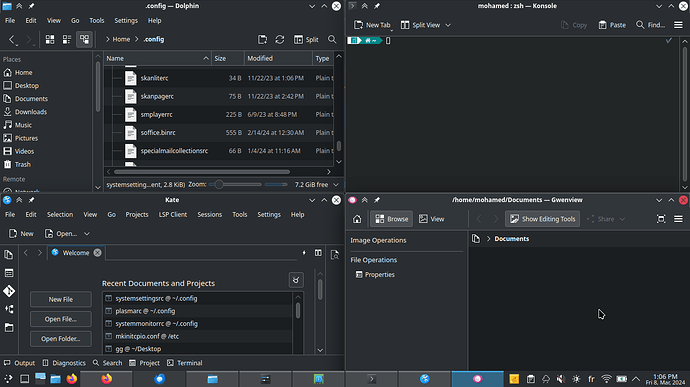Viewport: 690px width, 387px height.
Task: Open Kate's LSP Client menu
Action: (x=173, y=214)
